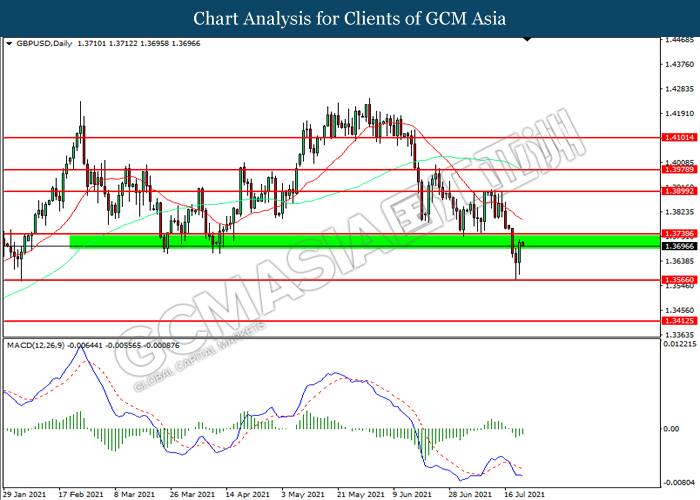Click the 8 Mar 2021 date label

pos(134,494)
